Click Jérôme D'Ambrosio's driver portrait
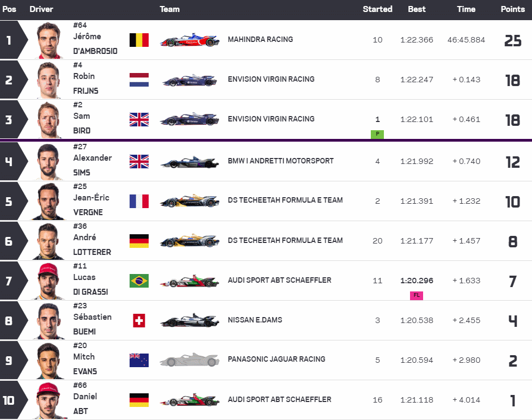Viewport: 532px width, 420px height. click(x=51, y=40)
